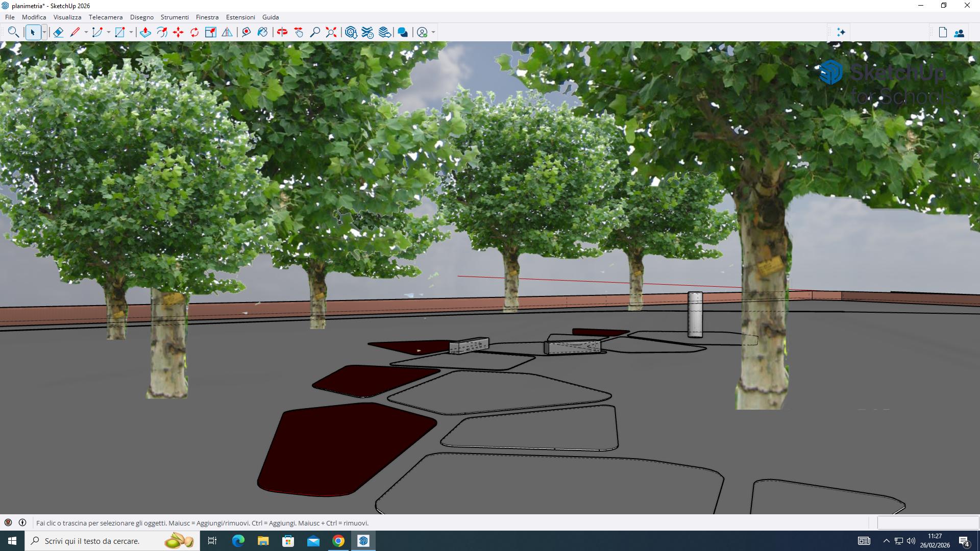Screen dimensions: 980x551
Task: Expand the Select tool dropdown arrow
Action: (44, 32)
